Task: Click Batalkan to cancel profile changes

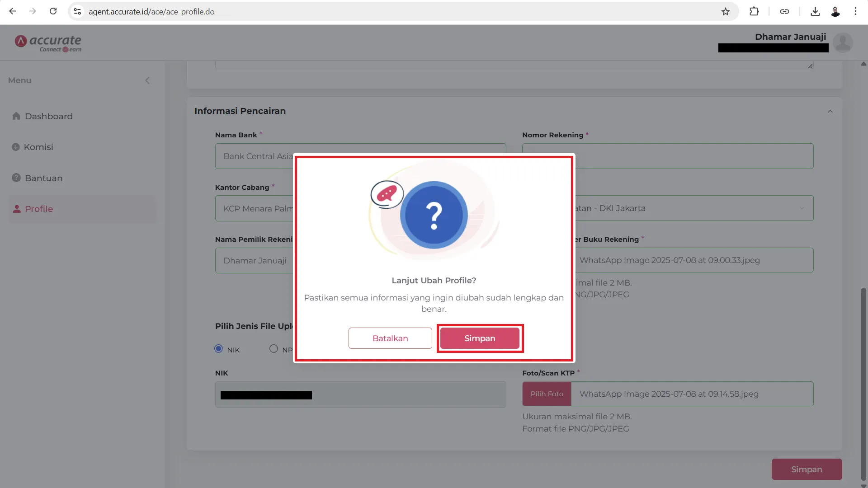Action: 390,338
